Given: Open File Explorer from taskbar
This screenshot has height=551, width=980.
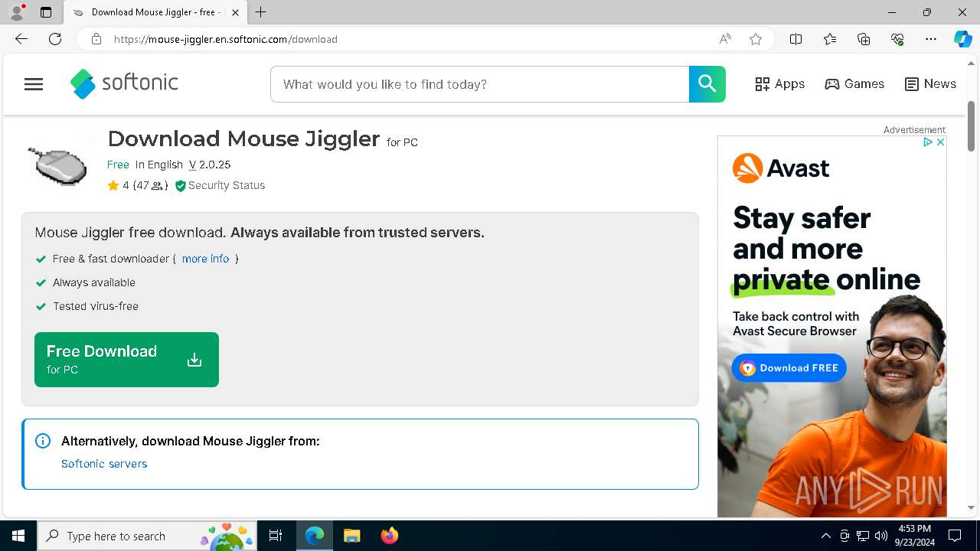Looking at the screenshot, I should pyautogui.click(x=351, y=536).
